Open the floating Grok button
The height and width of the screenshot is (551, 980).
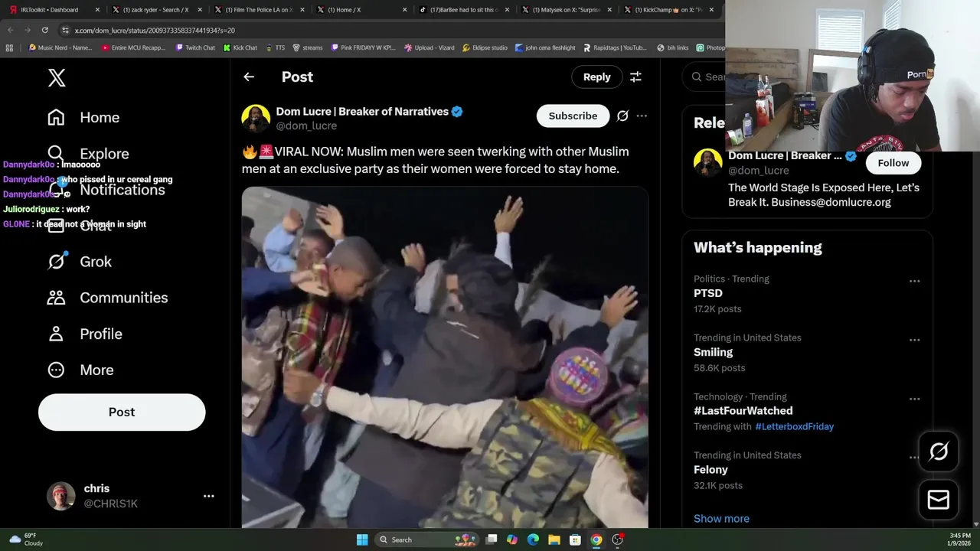tap(938, 452)
